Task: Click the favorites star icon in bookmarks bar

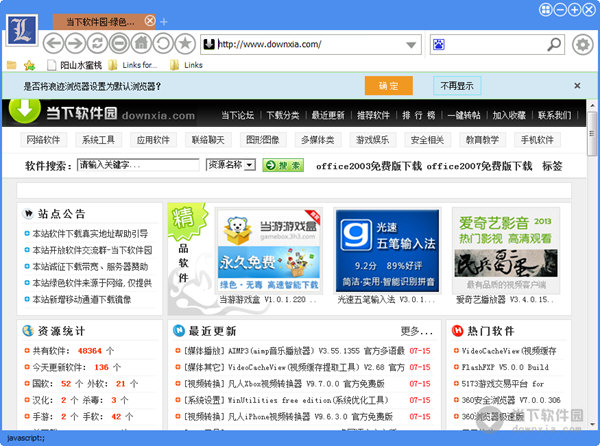Action: 29,65
